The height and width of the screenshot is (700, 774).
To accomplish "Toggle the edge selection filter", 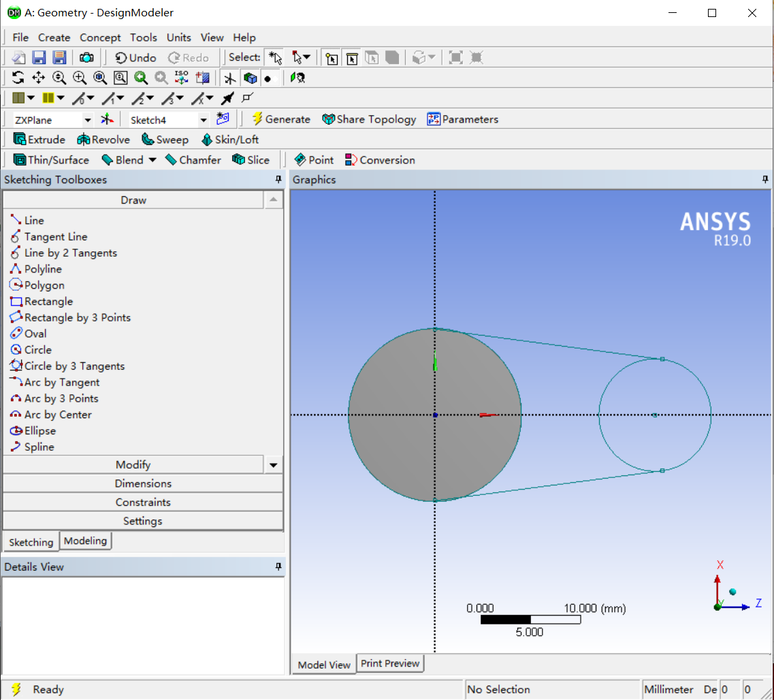I will (351, 58).
